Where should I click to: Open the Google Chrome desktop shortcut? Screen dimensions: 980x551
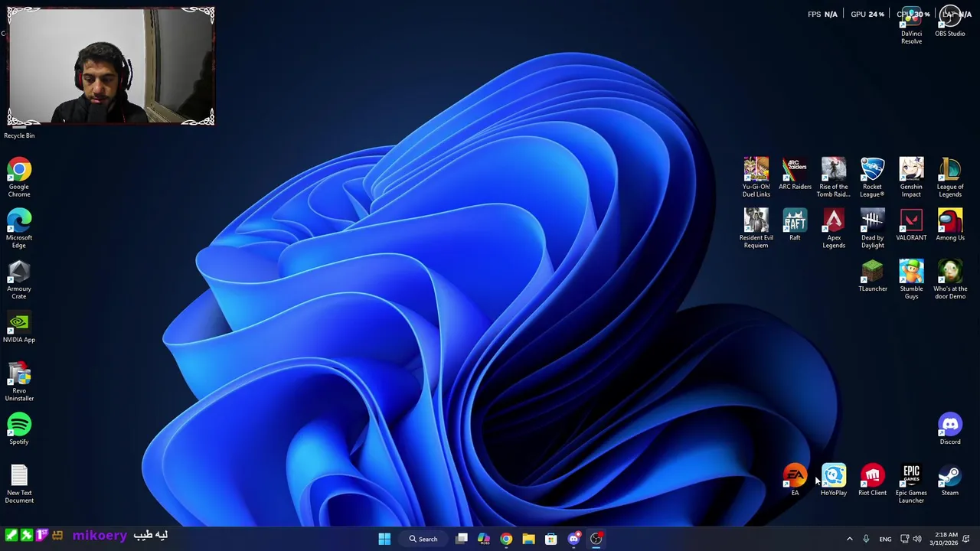(x=19, y=178)
